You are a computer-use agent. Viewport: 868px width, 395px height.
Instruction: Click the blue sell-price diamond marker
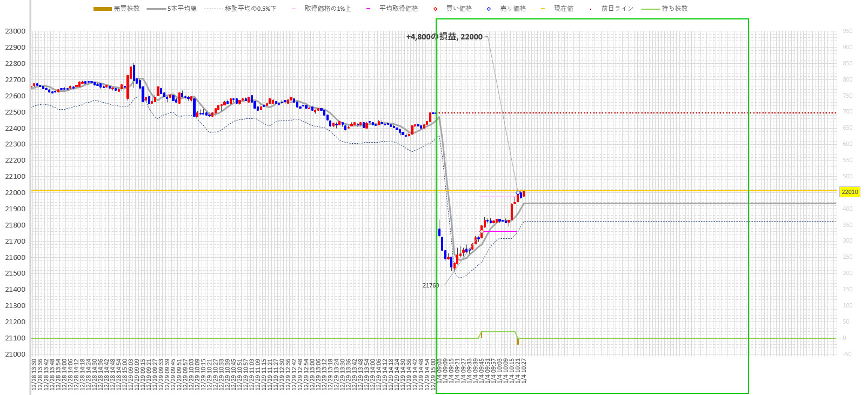pos(518,193)
